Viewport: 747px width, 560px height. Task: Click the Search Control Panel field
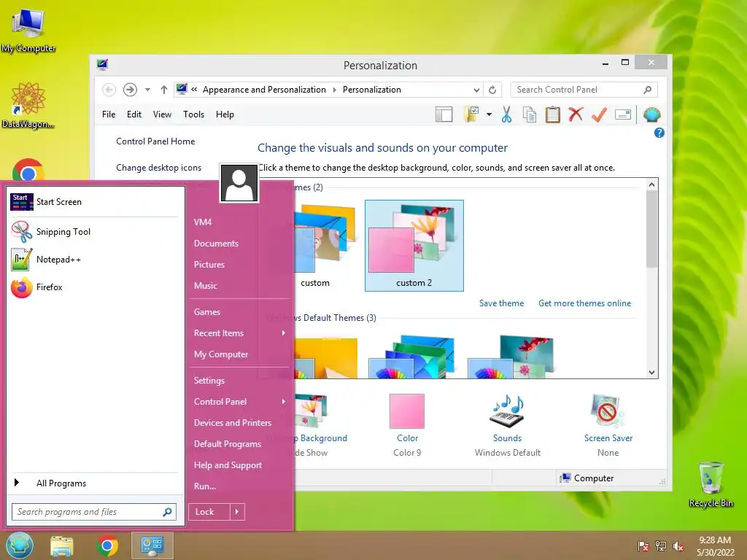(584, 90)
